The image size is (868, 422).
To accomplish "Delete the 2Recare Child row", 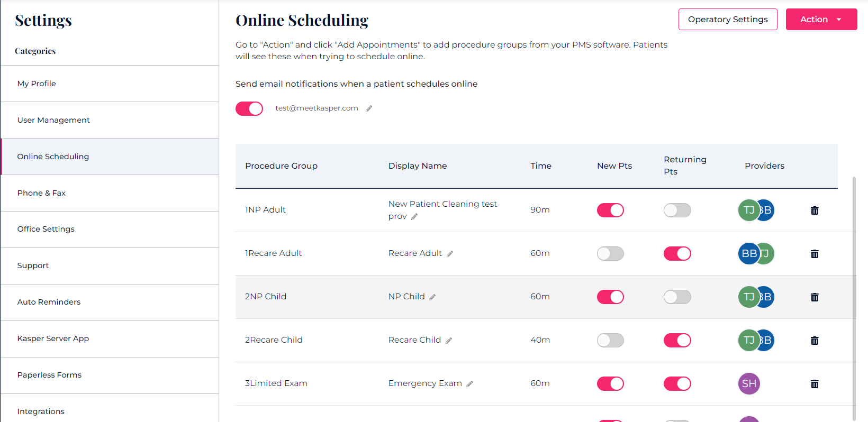I will coord(815,341).
